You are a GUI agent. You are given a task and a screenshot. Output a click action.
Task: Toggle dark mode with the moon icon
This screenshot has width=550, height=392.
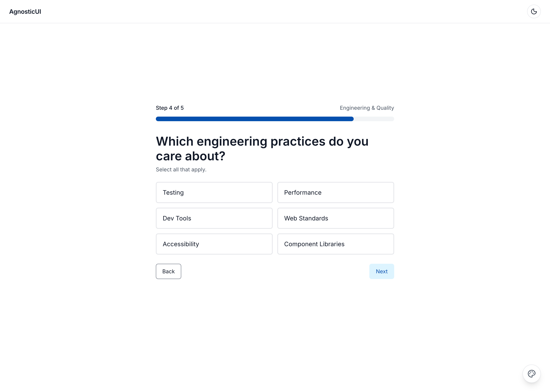click(534, 12)
